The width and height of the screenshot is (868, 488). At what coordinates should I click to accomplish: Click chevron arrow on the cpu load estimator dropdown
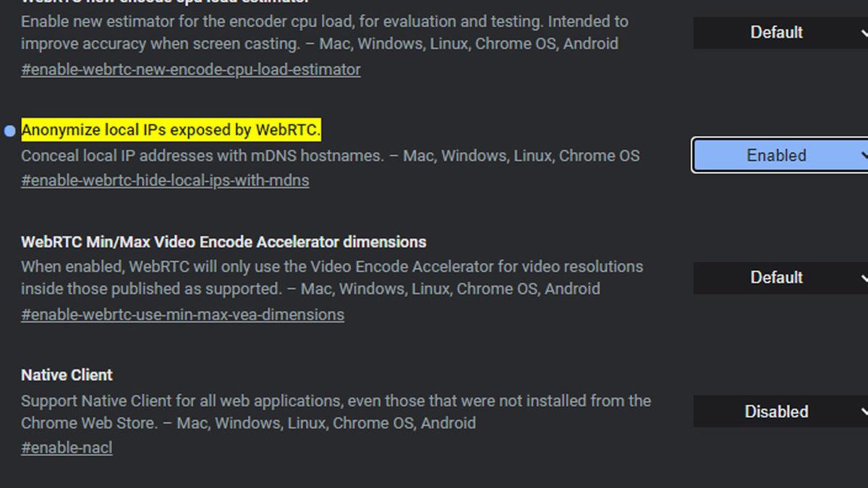(x=864, y=33)
